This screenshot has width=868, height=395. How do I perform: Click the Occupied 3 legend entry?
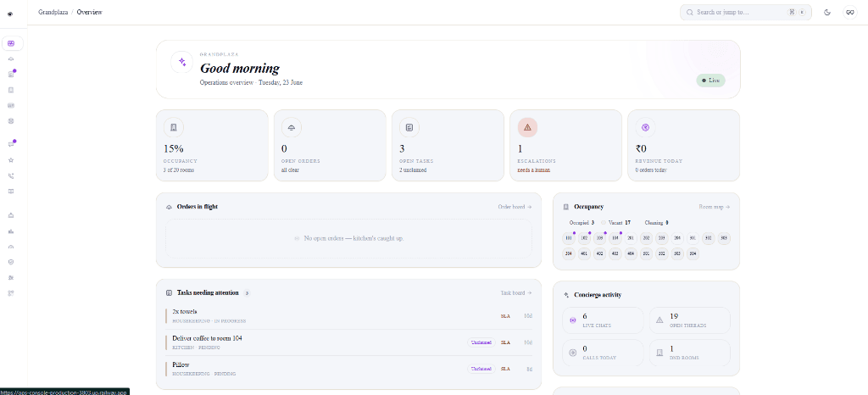580,222
